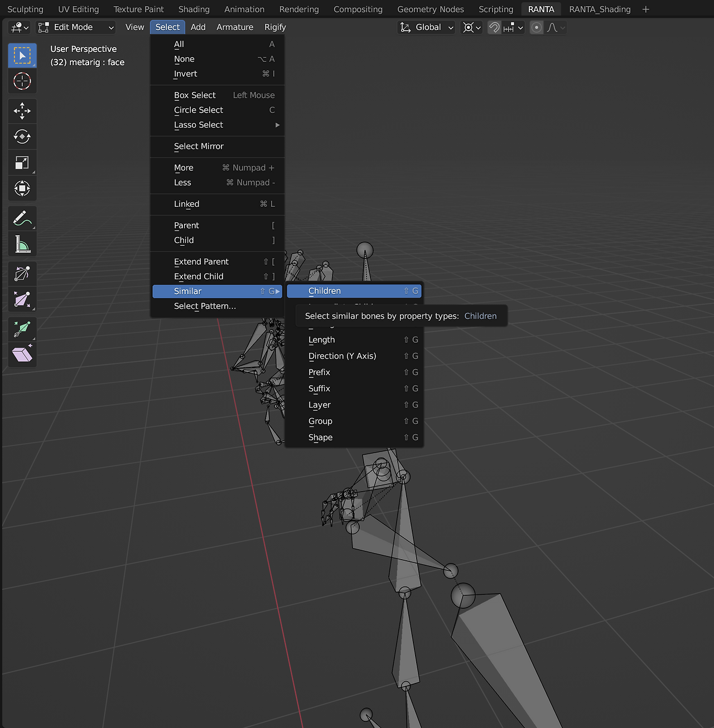Switch to the UV Editing workspace tab

pyautogui.click(x=79, y=9)
